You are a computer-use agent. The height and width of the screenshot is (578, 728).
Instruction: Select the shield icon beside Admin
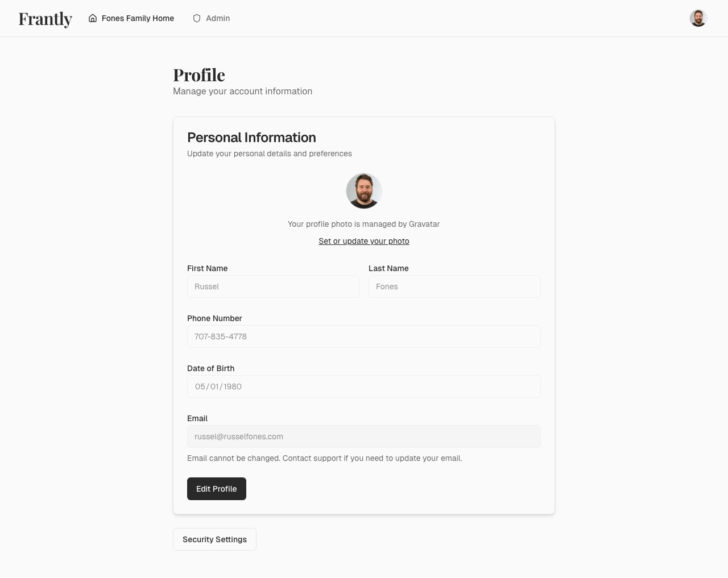pos(196,18)
